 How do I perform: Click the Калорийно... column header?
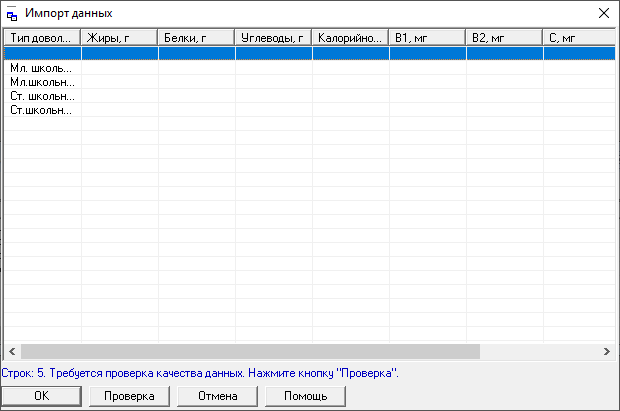(350, 38)
